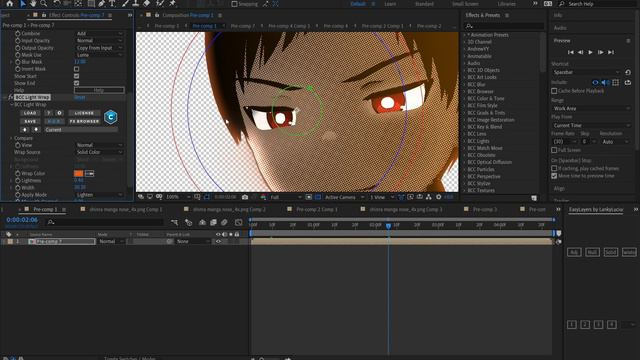The height and width of the screenshot is (360, 640).
Task: Select the Eraser tool
Action: [x=147, y=4]
